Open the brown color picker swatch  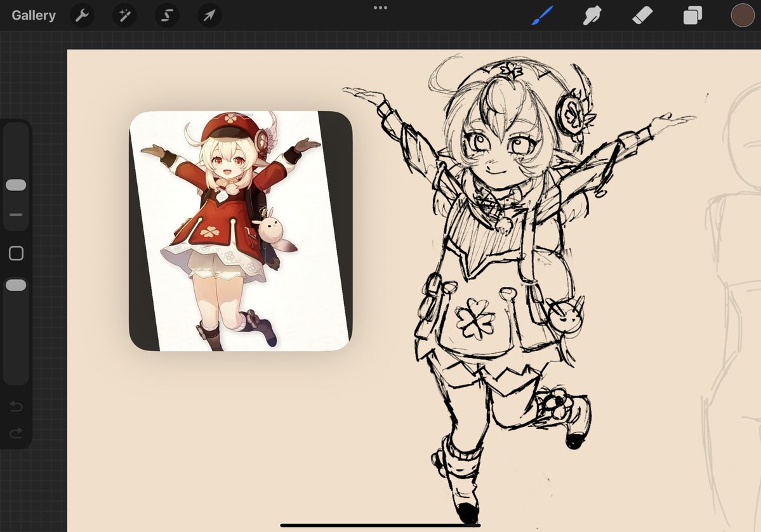coord(743,15)
